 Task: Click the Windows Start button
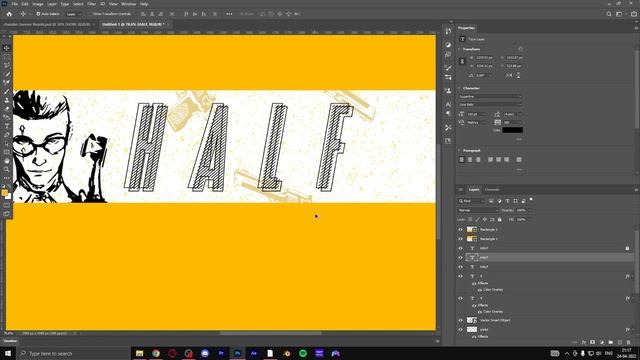[x=8, y=353]
